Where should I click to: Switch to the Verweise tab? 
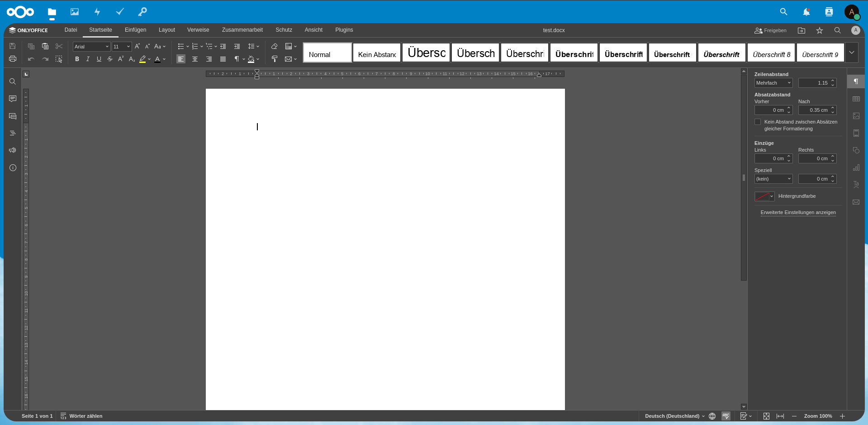[198, 30]
